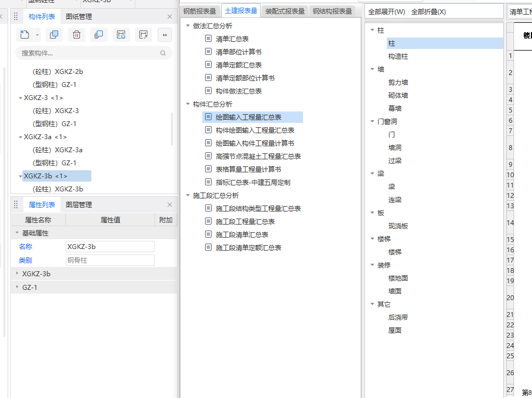Expand the XGKZ-3b property group
The height and width of the screenshot is (398, 532).
point(17,273)
